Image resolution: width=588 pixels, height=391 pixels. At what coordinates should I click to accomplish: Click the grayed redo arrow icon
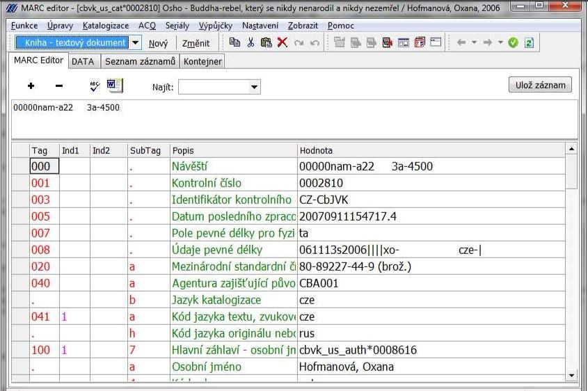pyautogui.click(x=299, y=42)
